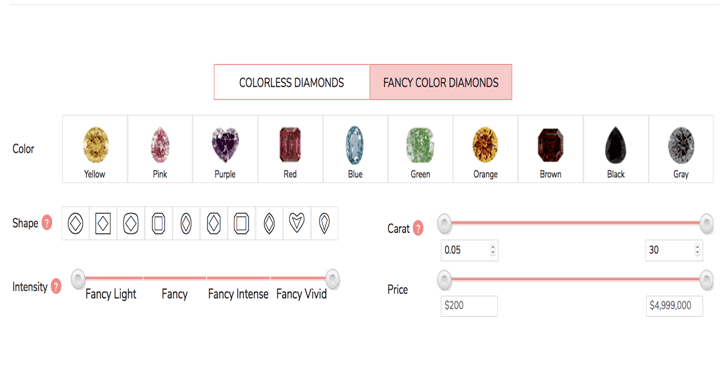Choose the princess cut shape icon
The height and width of the screenshot is (370, 721).
pyautogui.click(x=103, y=223)
